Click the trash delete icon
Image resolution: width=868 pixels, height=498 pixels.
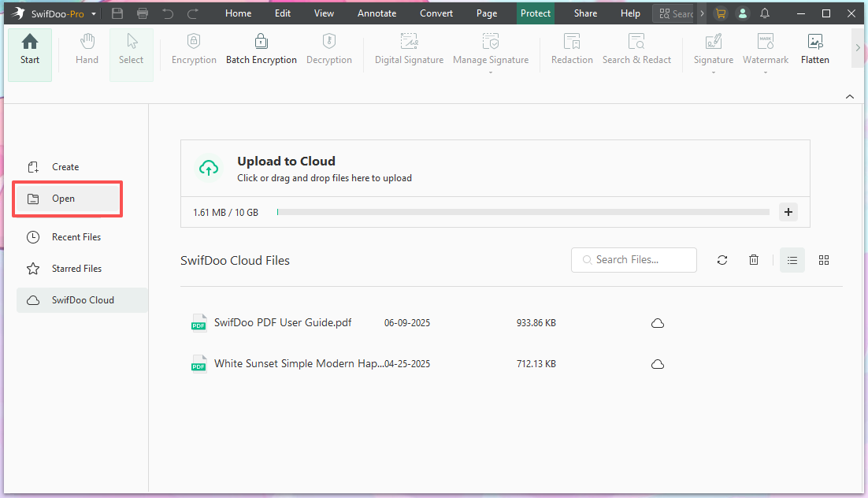754,260
